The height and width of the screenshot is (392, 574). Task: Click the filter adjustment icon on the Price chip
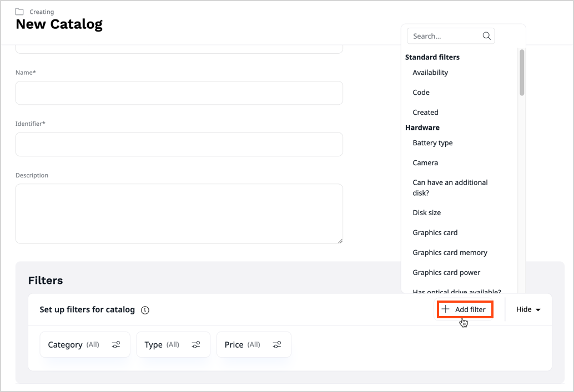pyautogui.click(x=276, y=344)
